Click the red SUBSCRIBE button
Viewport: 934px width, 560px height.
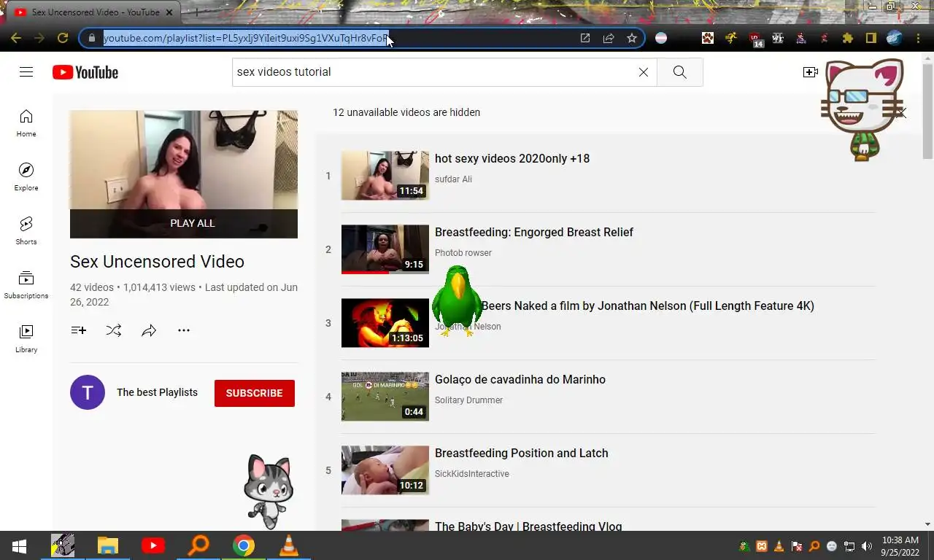coord(255,393)
